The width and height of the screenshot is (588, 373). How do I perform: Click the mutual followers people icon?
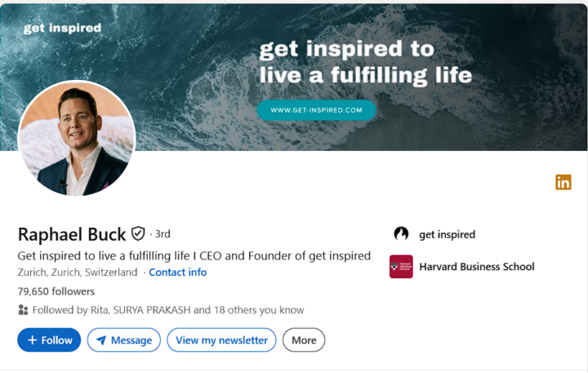coord(23,310)
